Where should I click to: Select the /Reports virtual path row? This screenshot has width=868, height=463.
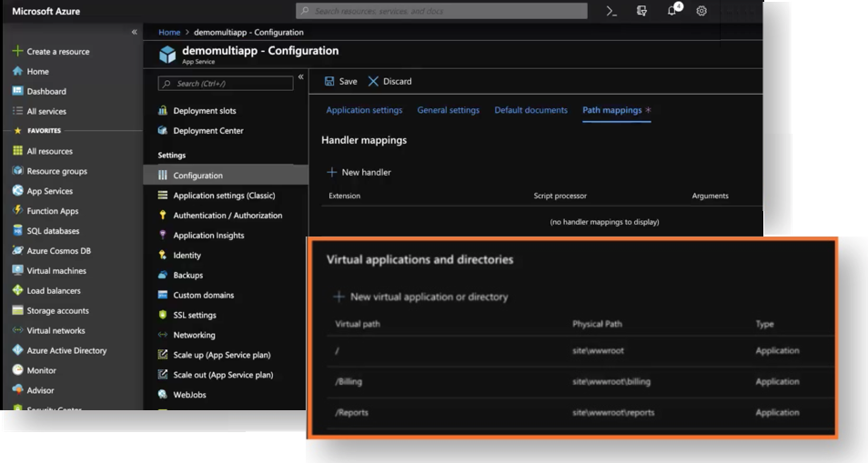[x=580, y=413]
